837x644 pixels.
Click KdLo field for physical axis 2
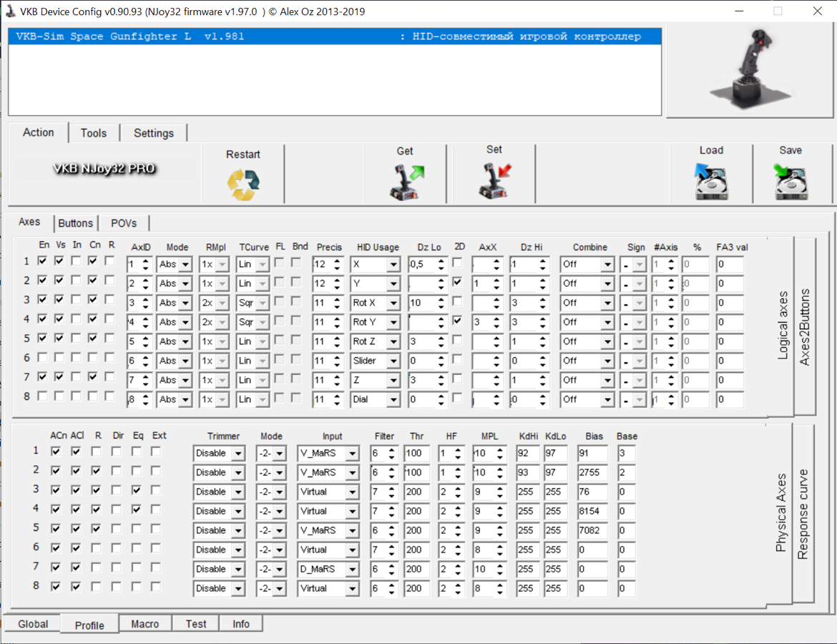click(x=555, y=472)
